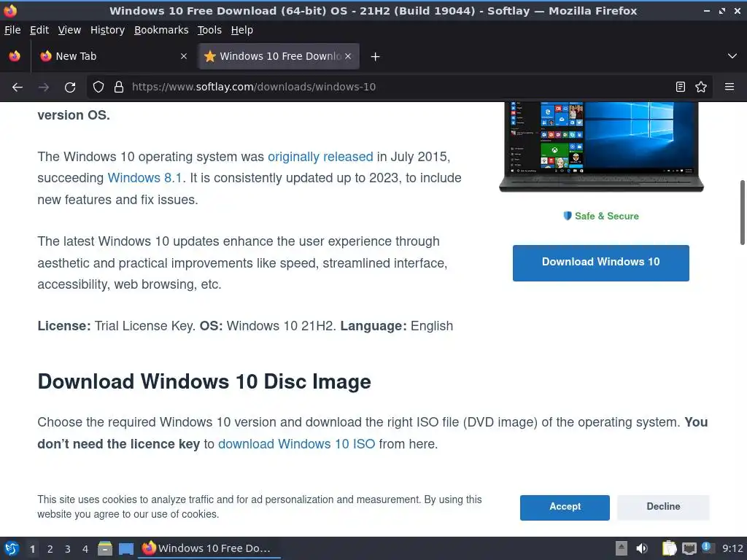Open the removable media eject tray icon
747x560 pixels.
pos(622,548)
